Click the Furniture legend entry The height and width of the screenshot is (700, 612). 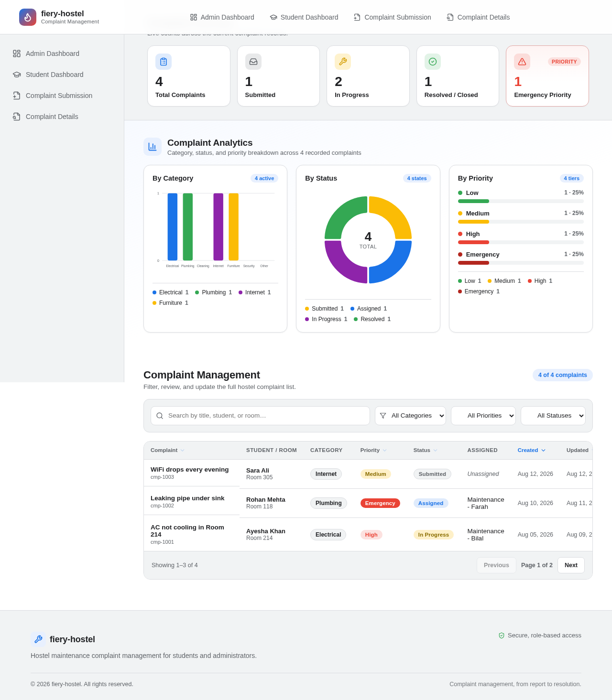170,303
